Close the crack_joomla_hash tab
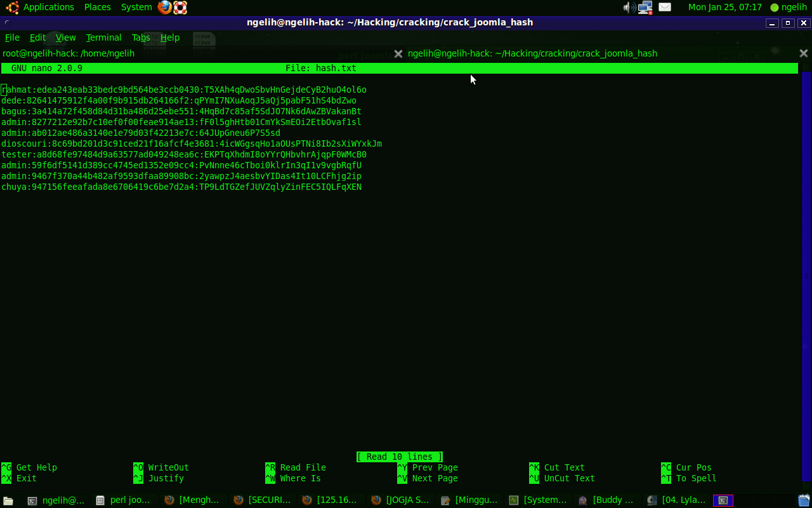Viewport: 812px width, 508px height. [803, 53]
